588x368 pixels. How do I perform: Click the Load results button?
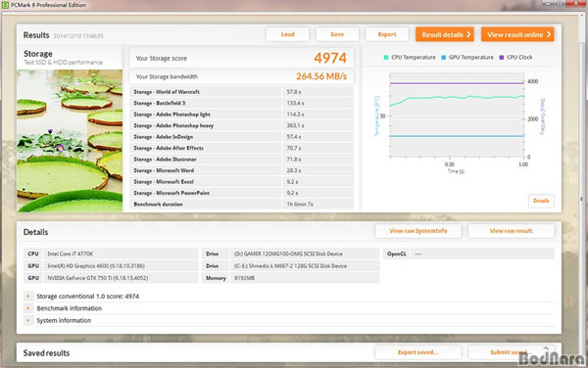(287, 34)
